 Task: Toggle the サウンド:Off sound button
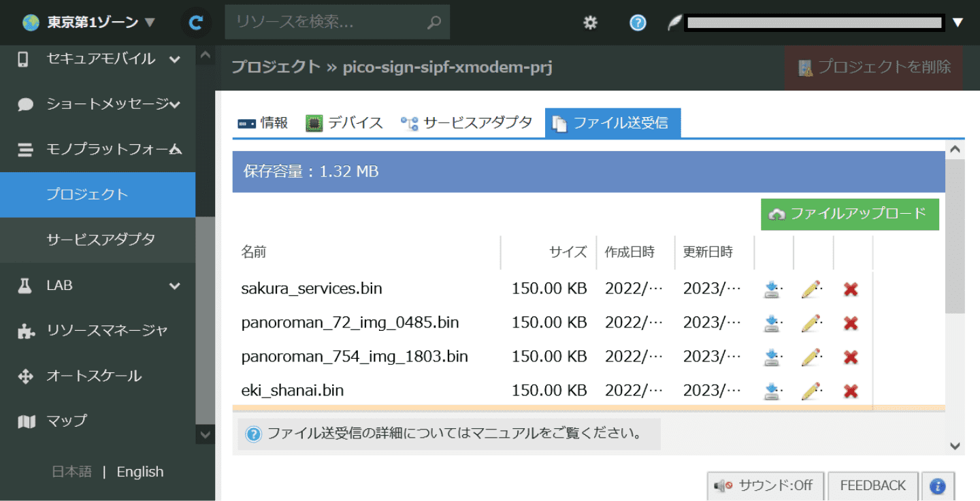pyautogui.click(x=765, y=486)
